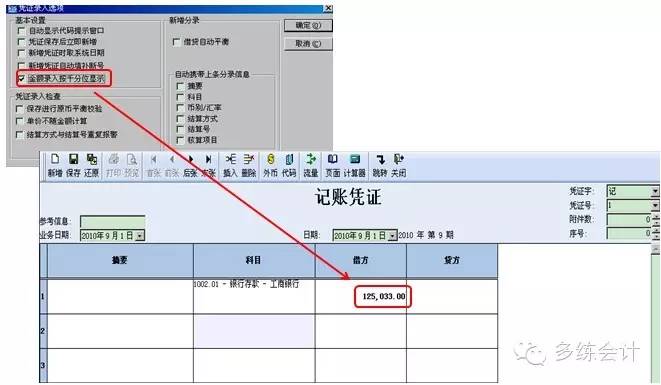The height and width of the screenshot is (385, 661).
Task: Open the 凭证号 dropdown
Action: point(655,205)
